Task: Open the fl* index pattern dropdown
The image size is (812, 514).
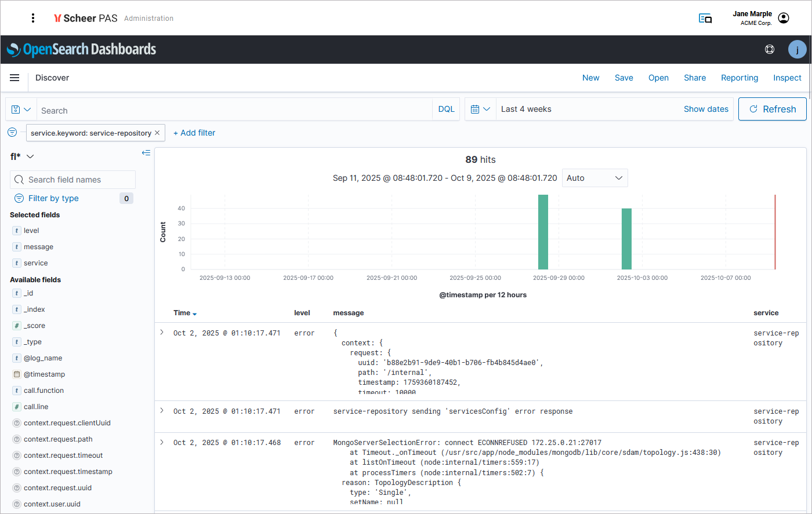Action: pos(22,156)
